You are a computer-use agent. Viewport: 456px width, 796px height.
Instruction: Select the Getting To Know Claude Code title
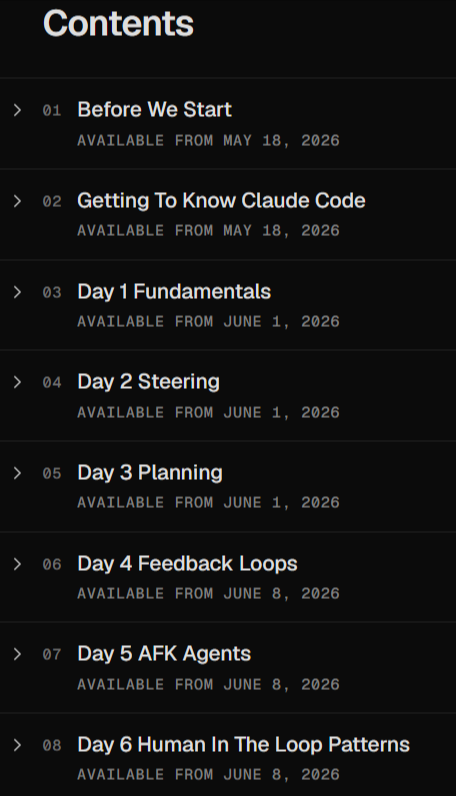pos(221,201)
